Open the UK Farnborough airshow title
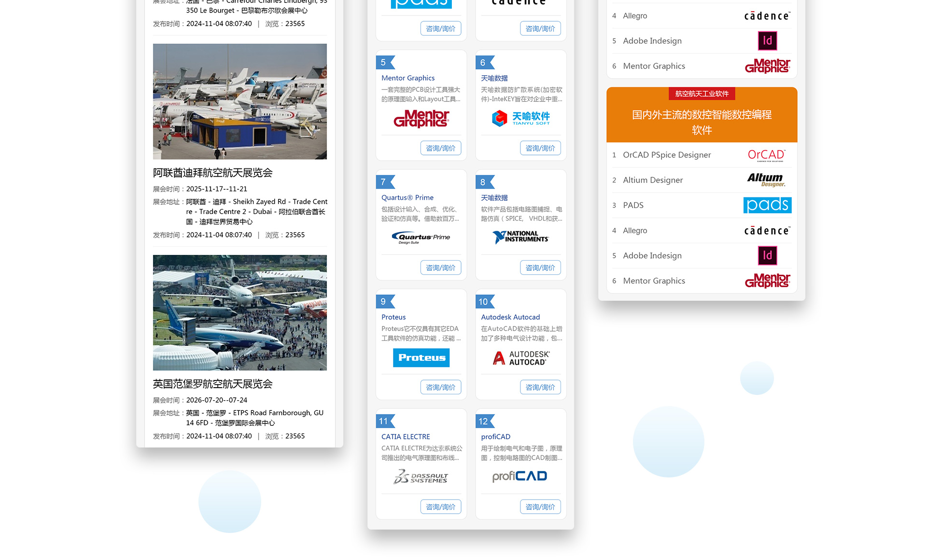927x560 pixels. (x=213, y=384)
